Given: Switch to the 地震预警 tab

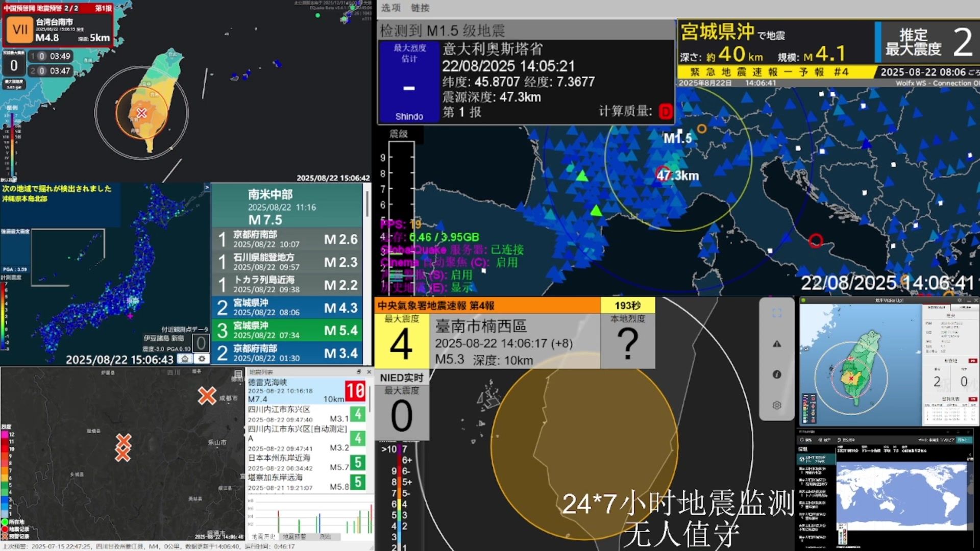Looking at the screenshot, I should tap(295, 536).
